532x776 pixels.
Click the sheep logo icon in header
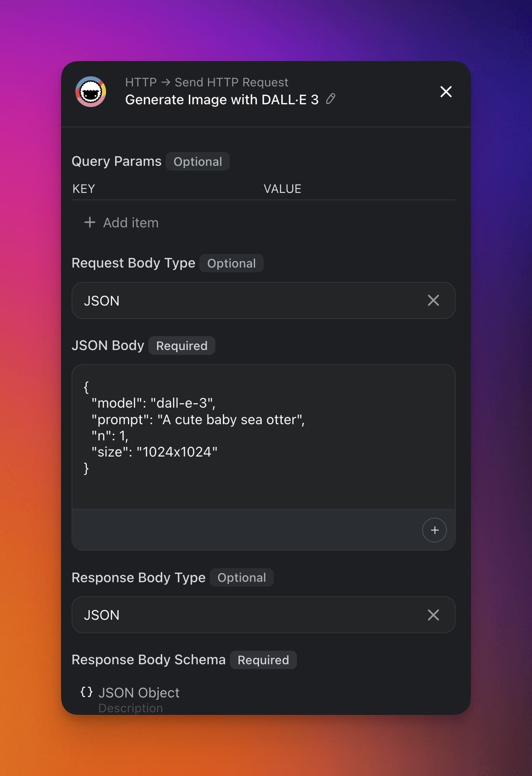click(x=91, y=92)
